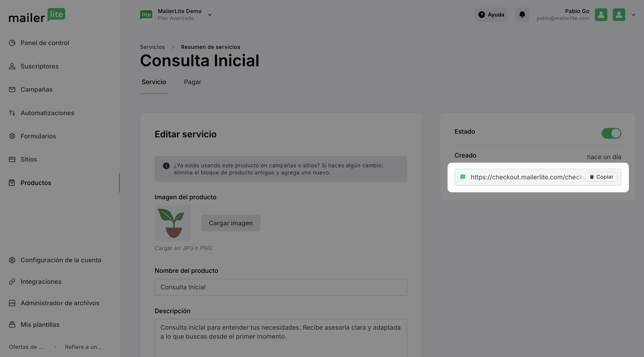Open Formularios section
The width and height of the screenshot is (644, 357).
pyautogui.click(x=38, y=136)
